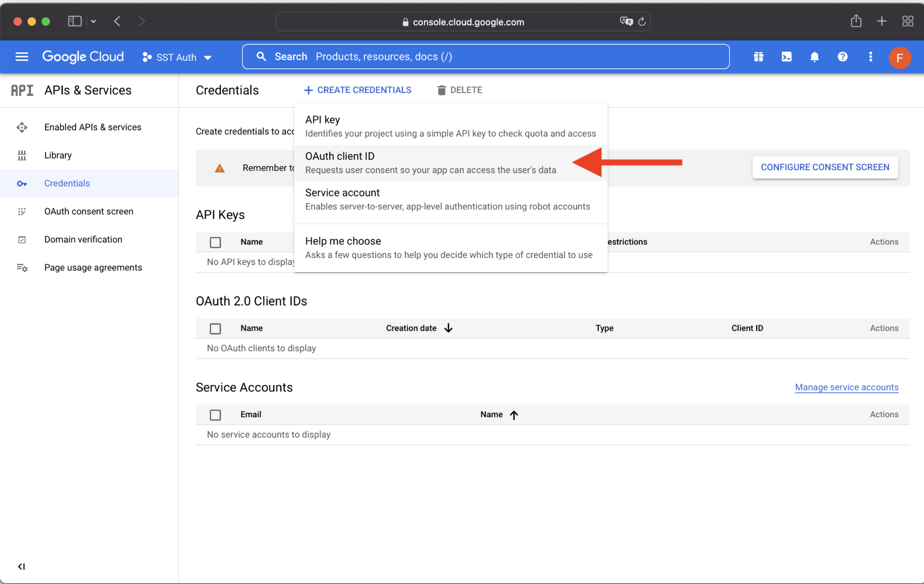Click 'No OAuth clients to display' text

click(261, 348)
